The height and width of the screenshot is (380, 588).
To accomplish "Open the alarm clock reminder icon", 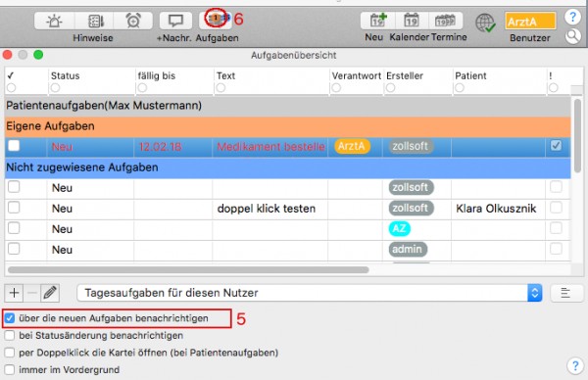I will point(133,21).
